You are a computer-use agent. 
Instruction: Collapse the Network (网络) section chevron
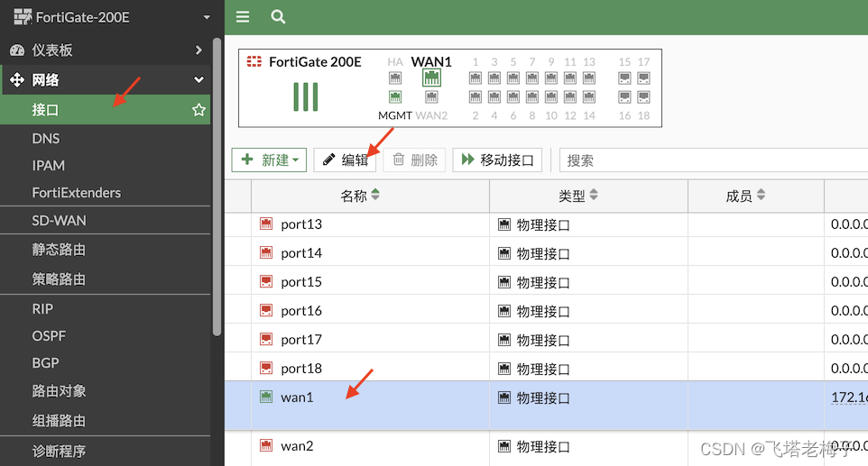[x=199, y=79]
